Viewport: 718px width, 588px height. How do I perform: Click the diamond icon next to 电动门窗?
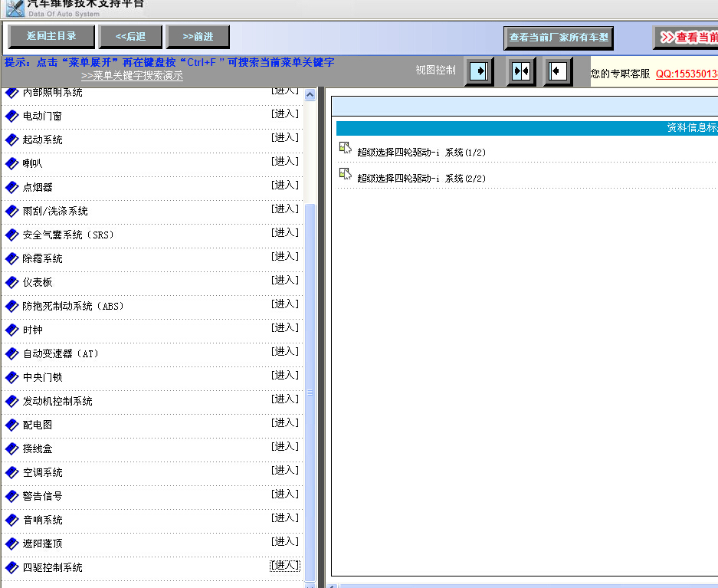11,117
